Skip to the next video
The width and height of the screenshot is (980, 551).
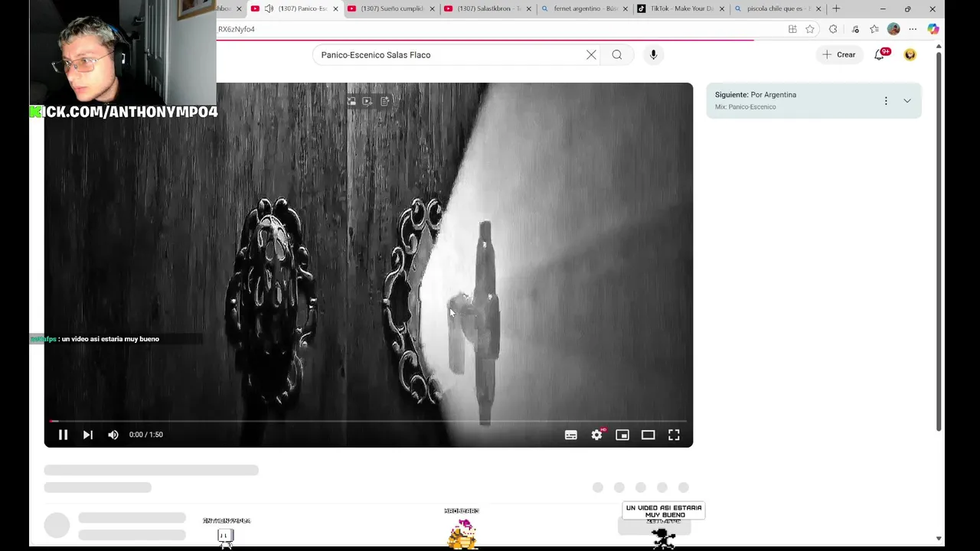[88, 435]
